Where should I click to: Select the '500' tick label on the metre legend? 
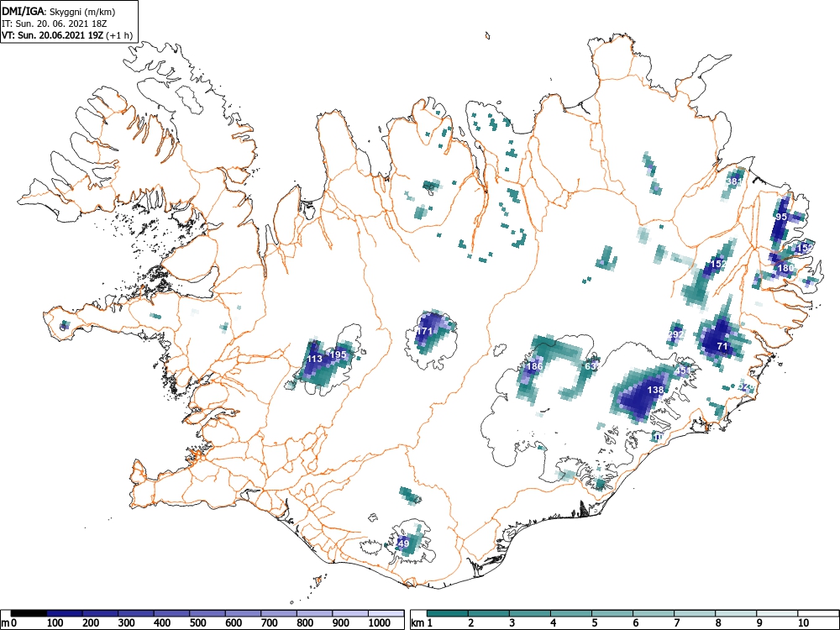click(197, 623)
